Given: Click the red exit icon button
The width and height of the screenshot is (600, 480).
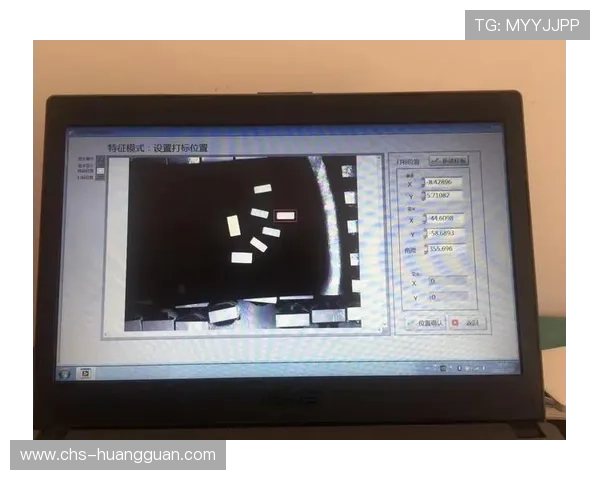Looking at the screenshot, I should click(x=455, y=322).
